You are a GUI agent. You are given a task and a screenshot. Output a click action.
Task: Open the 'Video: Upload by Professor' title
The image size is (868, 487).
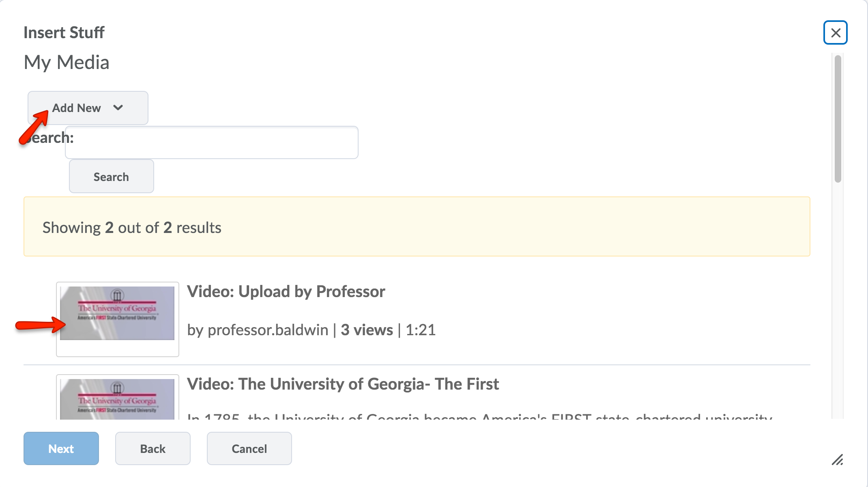coord(286,292)
